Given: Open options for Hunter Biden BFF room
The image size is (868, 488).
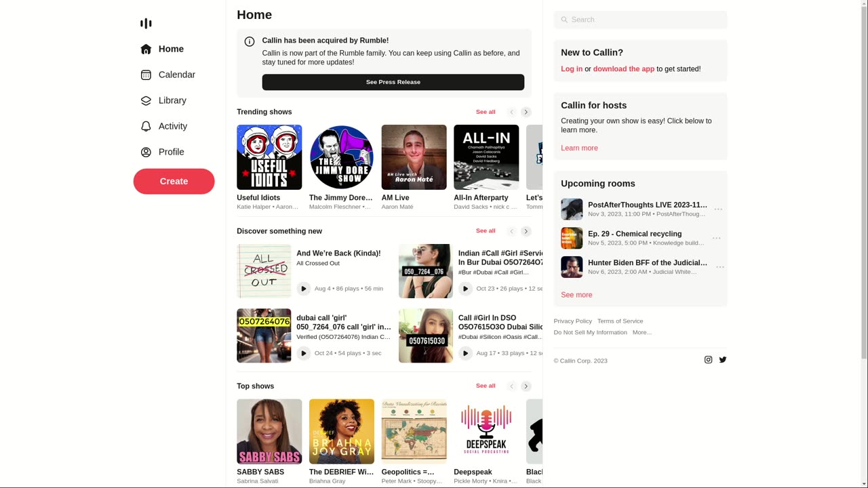Looking at the screenshot, I should tap(719, 267).
